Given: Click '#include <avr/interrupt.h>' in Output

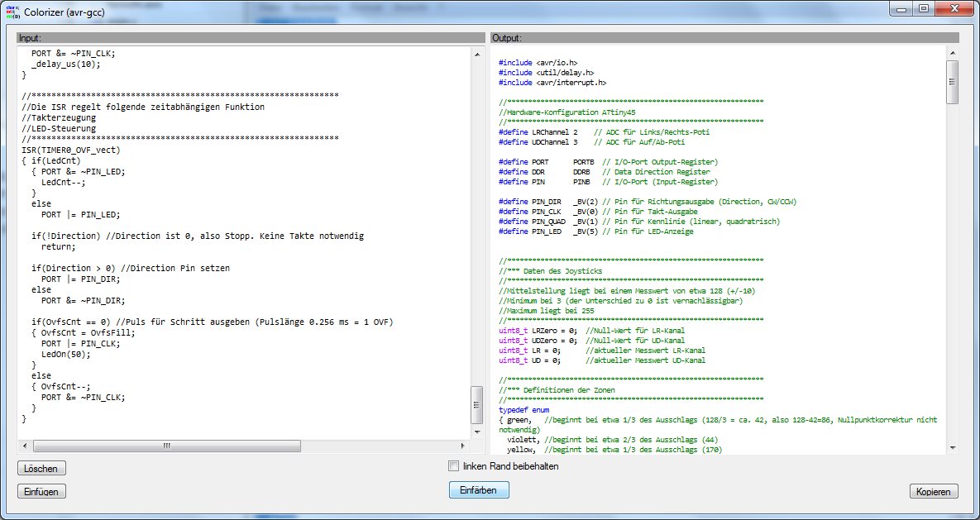Looking at the screenshot, I should 552,83.
